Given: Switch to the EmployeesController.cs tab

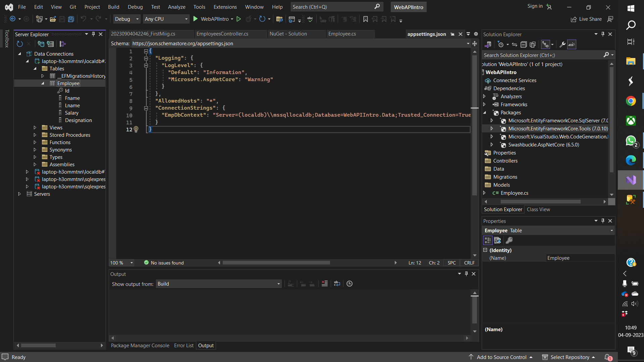Looking at the screenshot, I should (x=222, y=34).
